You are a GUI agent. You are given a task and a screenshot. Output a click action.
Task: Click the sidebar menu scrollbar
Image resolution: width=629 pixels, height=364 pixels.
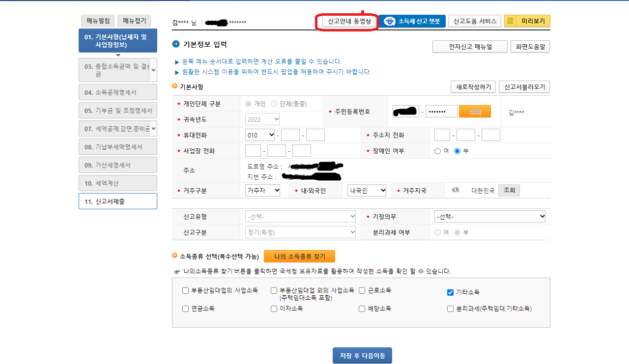coord(154,70)
